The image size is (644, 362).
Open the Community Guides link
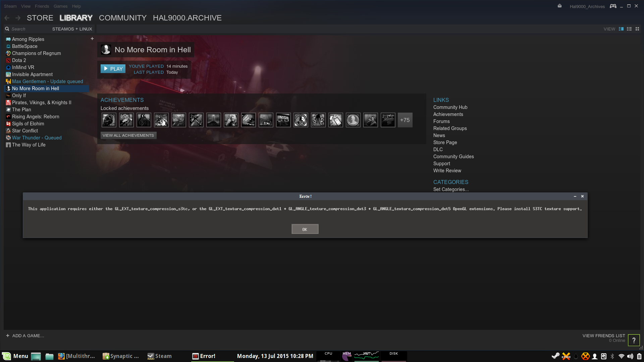(x=453, y=157)
